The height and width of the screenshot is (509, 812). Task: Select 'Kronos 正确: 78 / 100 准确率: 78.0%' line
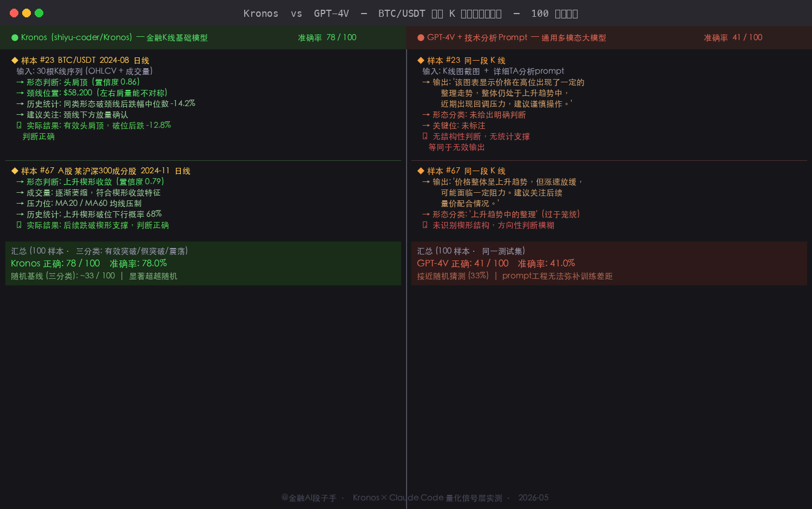tap(89, 263)
